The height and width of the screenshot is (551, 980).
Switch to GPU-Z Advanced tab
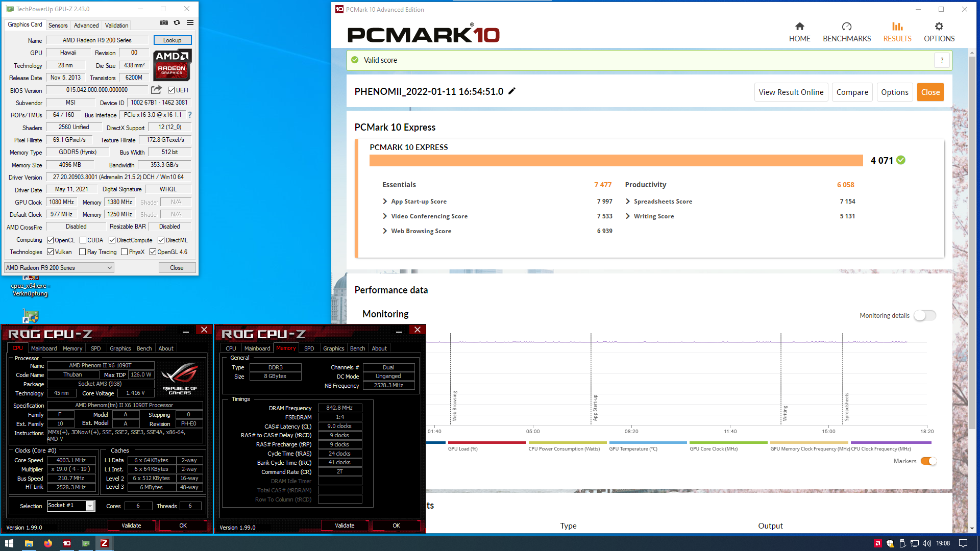tap(86, 26)
